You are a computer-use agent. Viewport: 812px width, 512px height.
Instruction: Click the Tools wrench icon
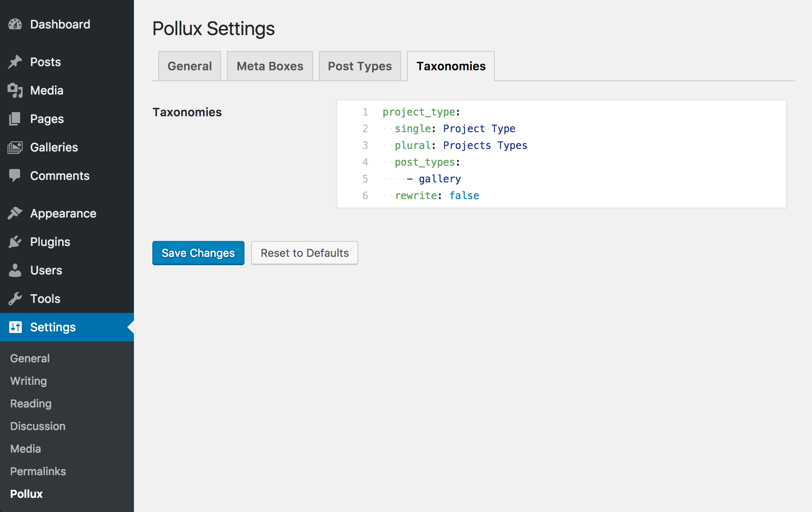point(15,299)
